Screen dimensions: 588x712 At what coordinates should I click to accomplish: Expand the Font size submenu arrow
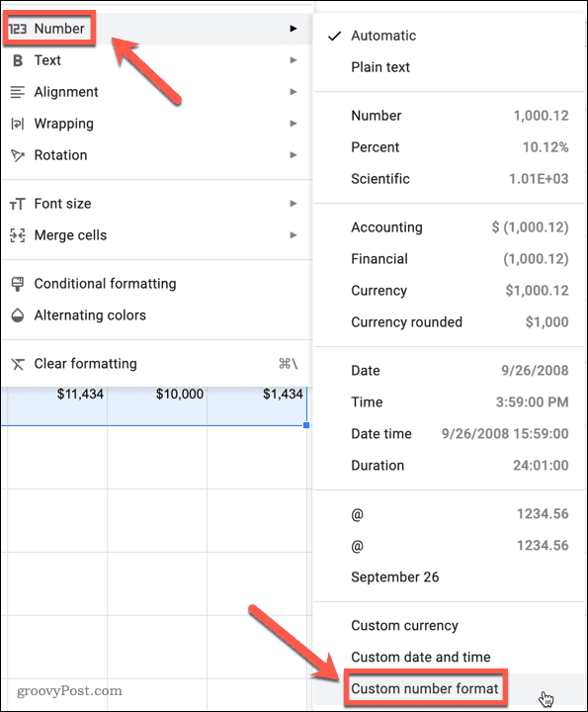pyautogui.click(x=294, y=204)
